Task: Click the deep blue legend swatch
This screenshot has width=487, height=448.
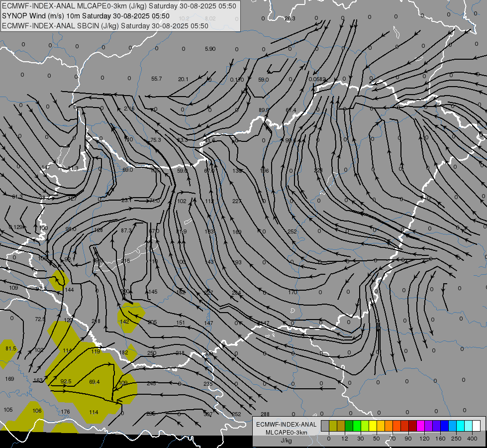Action: click(444, 426)
